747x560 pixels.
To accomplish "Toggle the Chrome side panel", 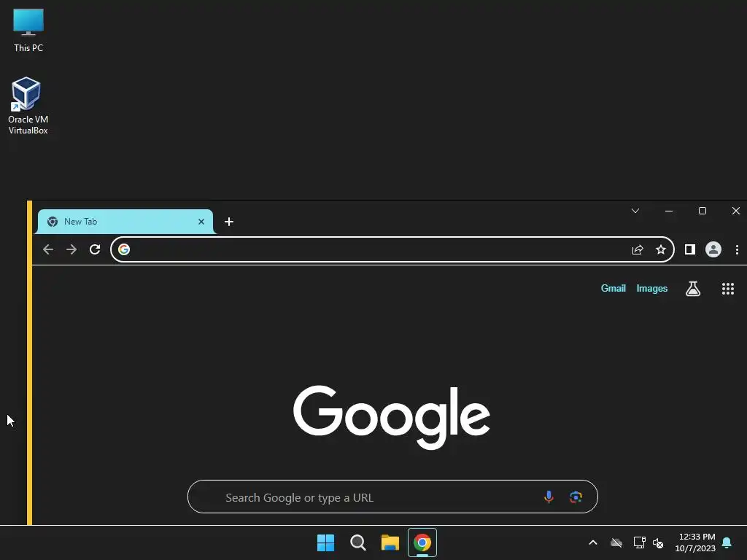I will pyautogui.click(x=690, y=249).
